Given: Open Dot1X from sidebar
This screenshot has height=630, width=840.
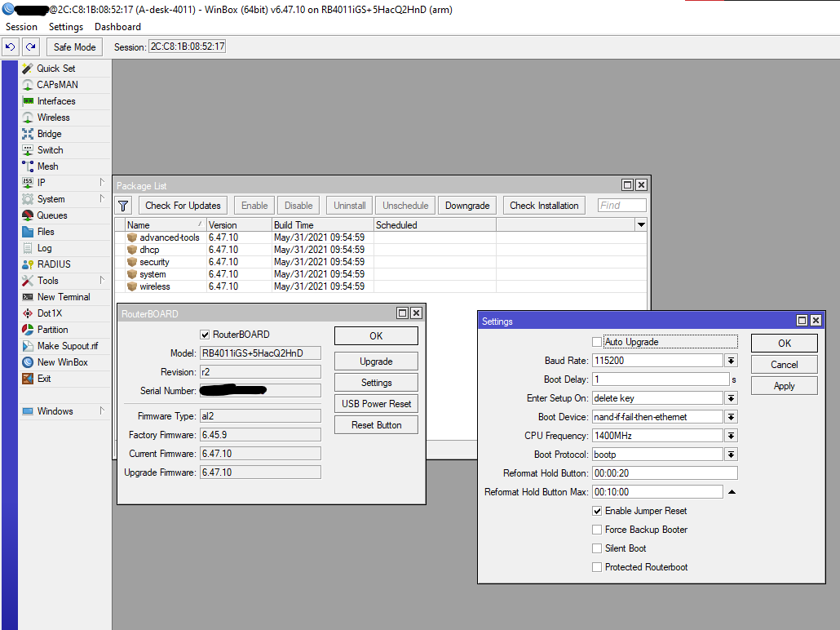Looking at the screenshot, I should coord(64,313).
